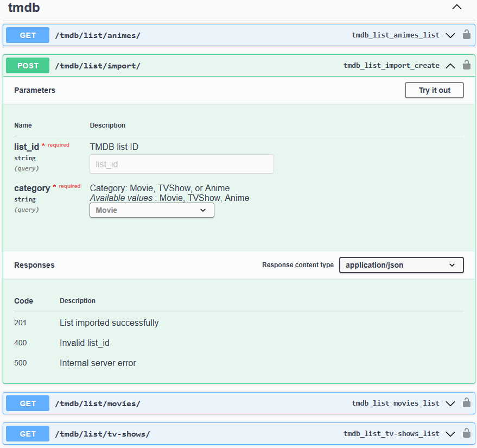
Task: Click the tmdb_list_tv-shows_list operation ID text
Action: coord(391,433)
